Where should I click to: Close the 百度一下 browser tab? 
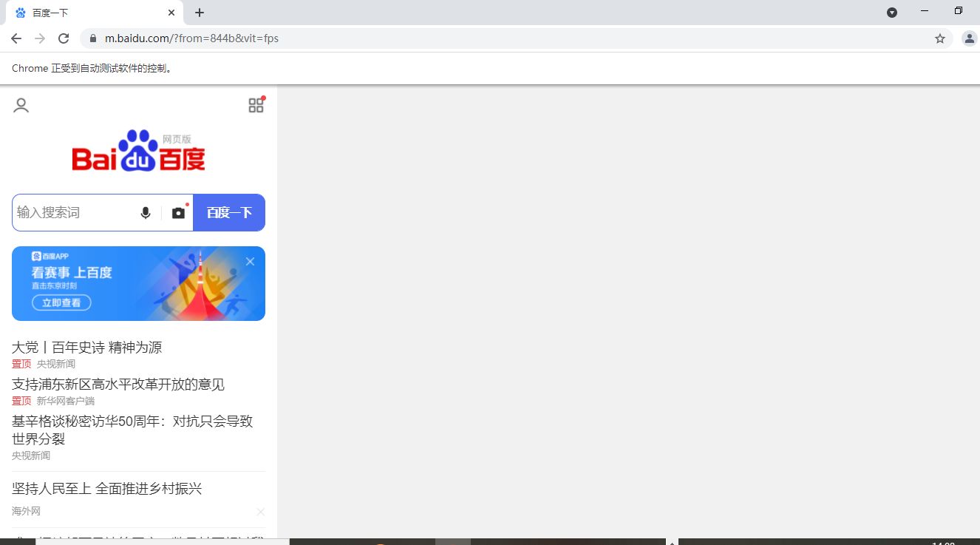click(171, 13)
